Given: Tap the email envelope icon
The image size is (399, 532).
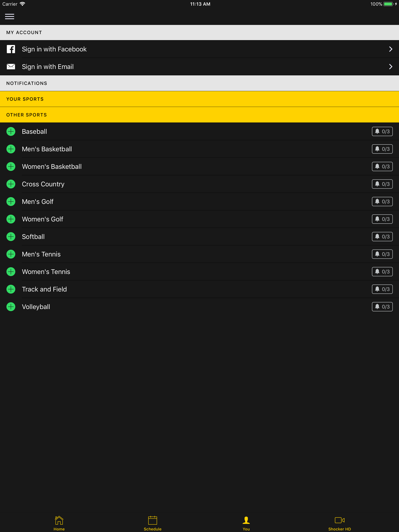Looking at the screenshot, I should tap(11, 67).
